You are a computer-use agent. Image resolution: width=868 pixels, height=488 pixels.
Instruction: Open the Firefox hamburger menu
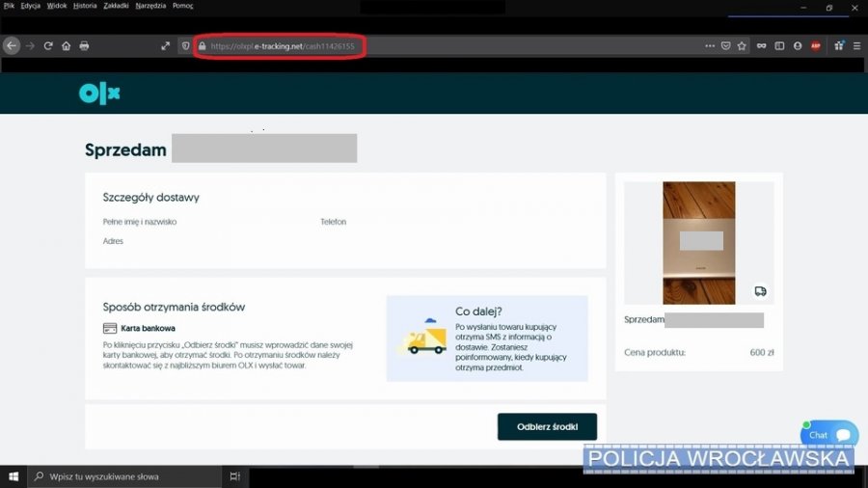[x=856, y=45]
